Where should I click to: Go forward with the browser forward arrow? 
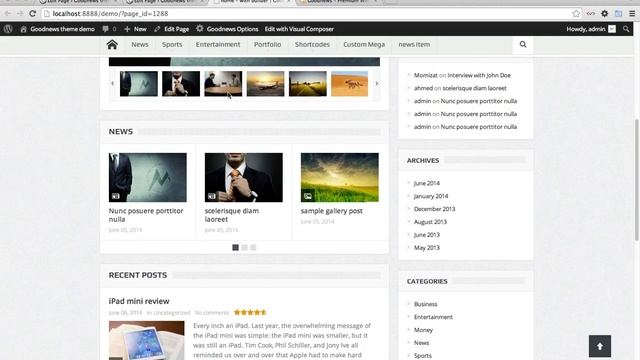20,13
